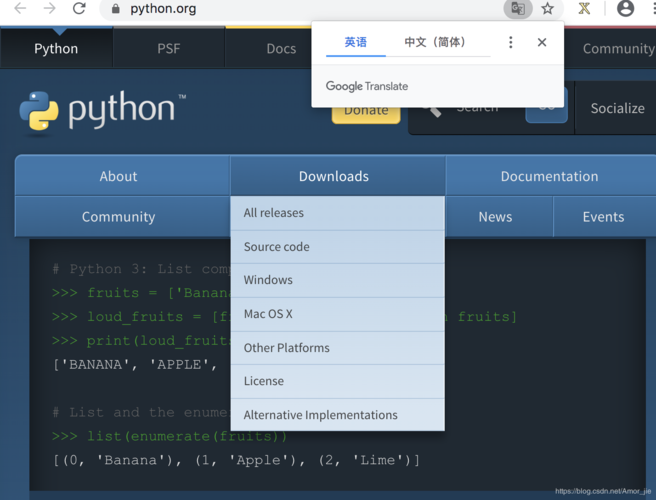Image resolution: width=656 pixels, height=500 pixels.
Task: Reload the page with refresh icon
Action: click(x=79, y=8)
